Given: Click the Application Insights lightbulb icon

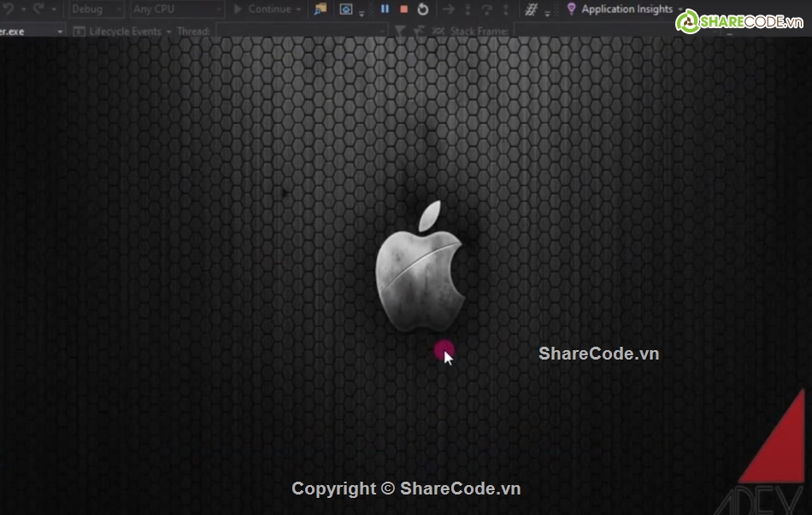Looking at the screenshot, I should tap(572, 9).
